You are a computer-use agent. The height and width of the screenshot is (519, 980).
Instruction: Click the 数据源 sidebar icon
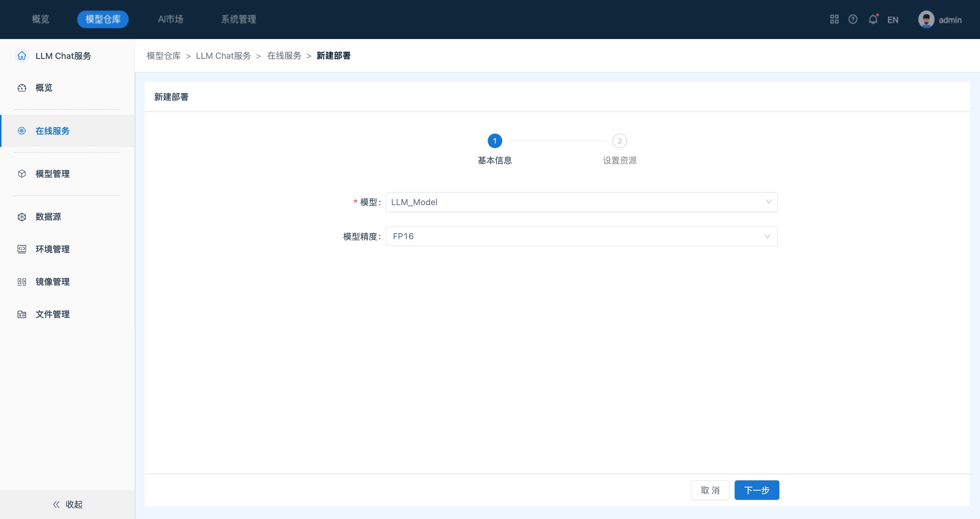[22, 217]
